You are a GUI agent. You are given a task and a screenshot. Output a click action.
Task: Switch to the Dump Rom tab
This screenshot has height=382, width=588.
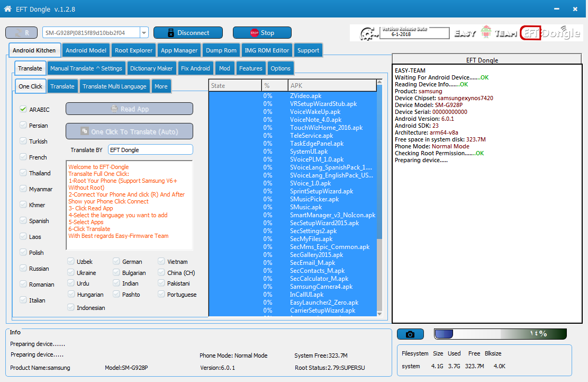(x=221, y=50)
